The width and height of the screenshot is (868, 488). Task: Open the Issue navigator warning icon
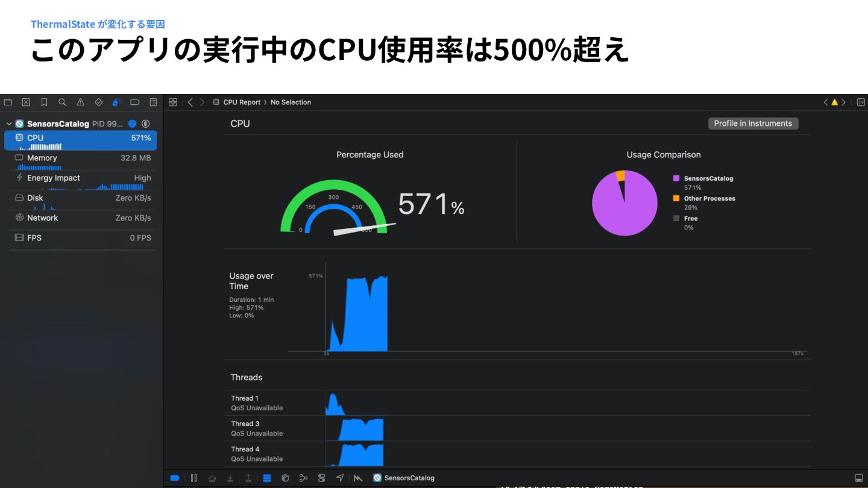(80, 102)
